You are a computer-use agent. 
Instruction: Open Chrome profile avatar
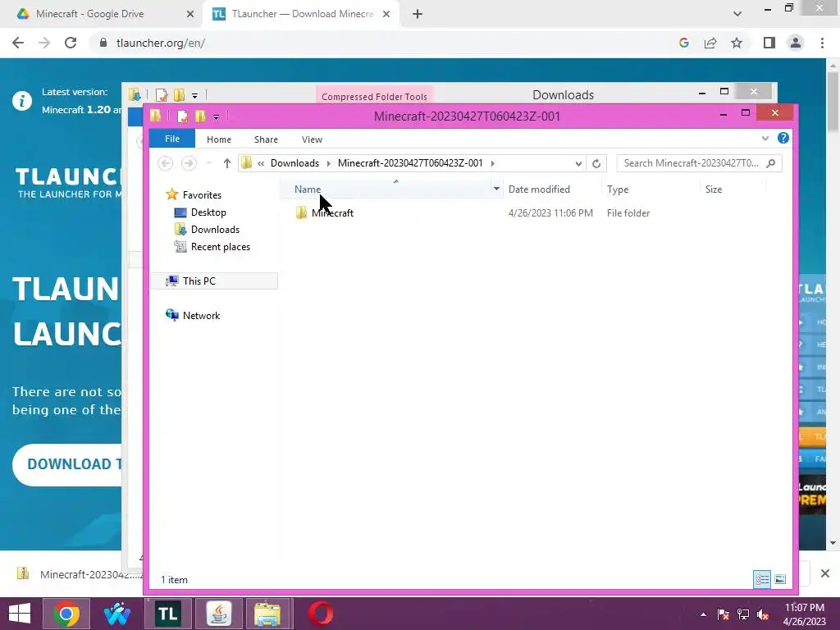(796, 43)
